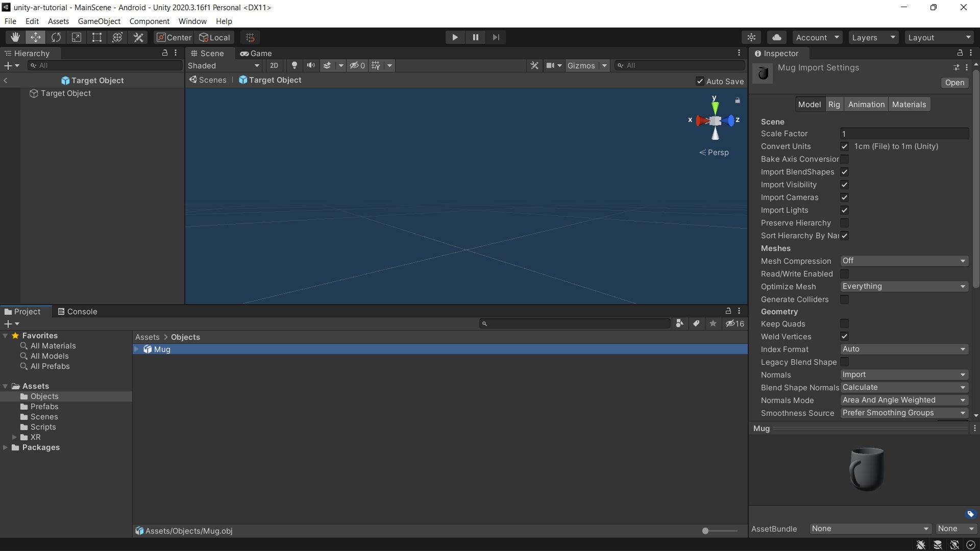Viewport: 980px width, 551px height.
Task: Open Optimize Mesh dropdown
Action: point(904,286)
